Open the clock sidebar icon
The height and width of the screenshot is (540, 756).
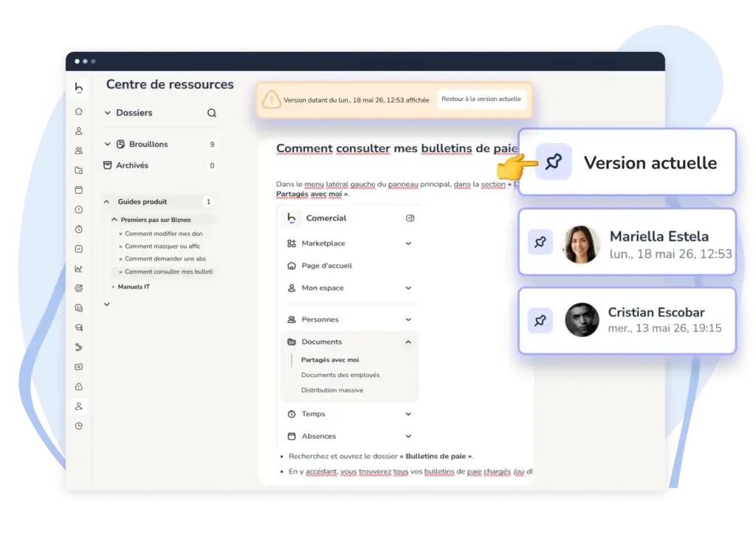pyautogui.click(x=78, y=210)
